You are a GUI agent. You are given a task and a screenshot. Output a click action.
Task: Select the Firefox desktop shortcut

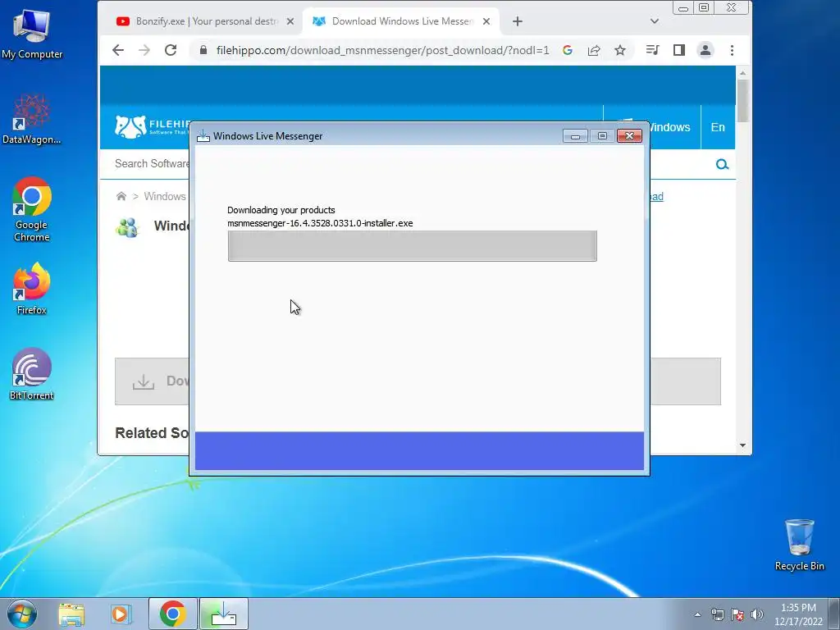32,288
